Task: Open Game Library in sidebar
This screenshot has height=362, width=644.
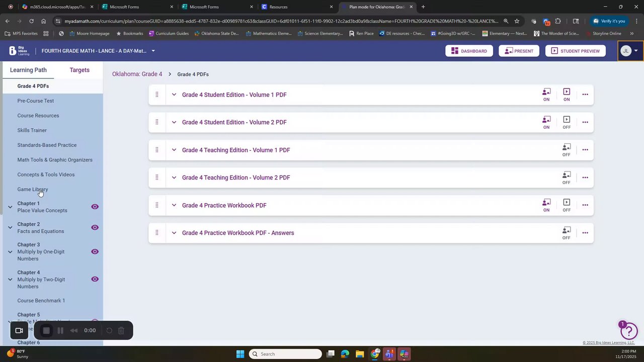Action: [x=33, y=189]
